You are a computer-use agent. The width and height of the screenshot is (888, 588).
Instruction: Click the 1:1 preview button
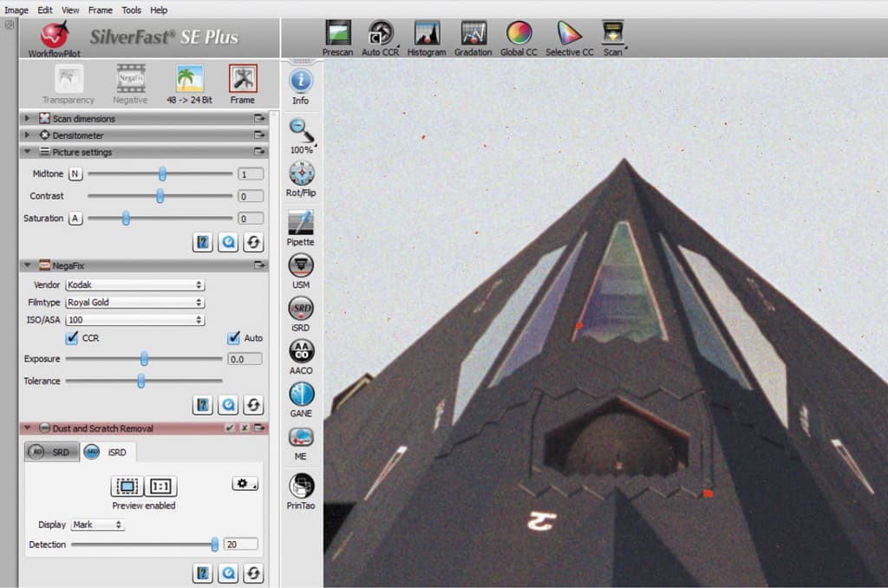point(160,486)
